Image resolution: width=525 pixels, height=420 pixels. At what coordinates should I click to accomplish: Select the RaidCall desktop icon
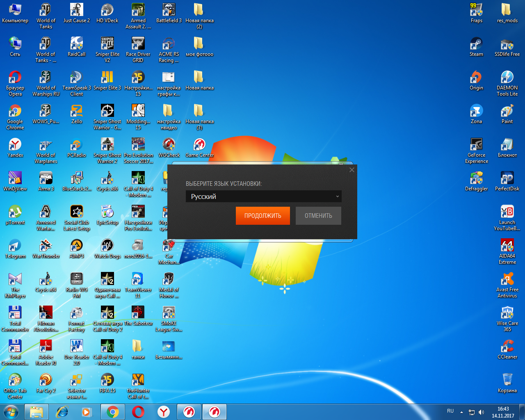77,47
